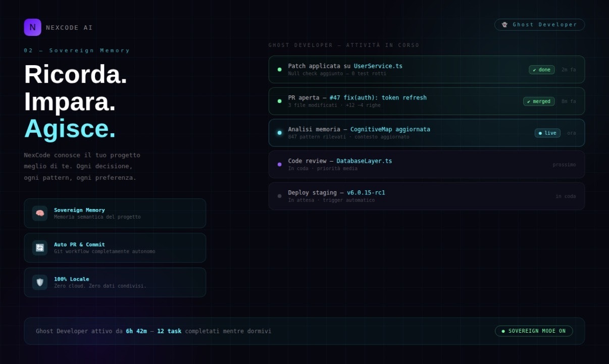The width and height of the screenshot is (609, 364).
Task: Click the ghost icon in the Ghost Developer badge
Action: pyautogui.click(x=505, y=24)
